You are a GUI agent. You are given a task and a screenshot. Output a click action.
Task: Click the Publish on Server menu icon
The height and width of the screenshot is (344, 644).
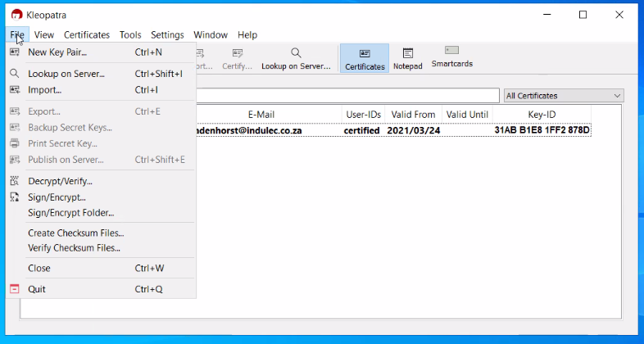(15, 159)
